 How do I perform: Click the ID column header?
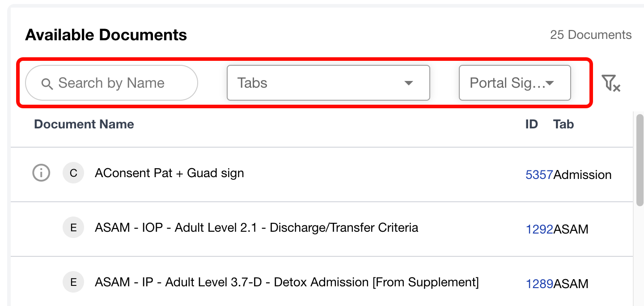[531, 124]
